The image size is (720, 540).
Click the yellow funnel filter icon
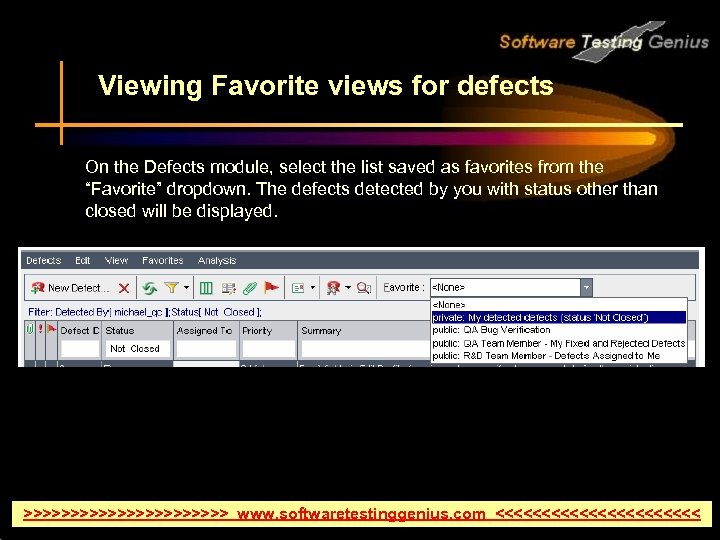(171, 287)
